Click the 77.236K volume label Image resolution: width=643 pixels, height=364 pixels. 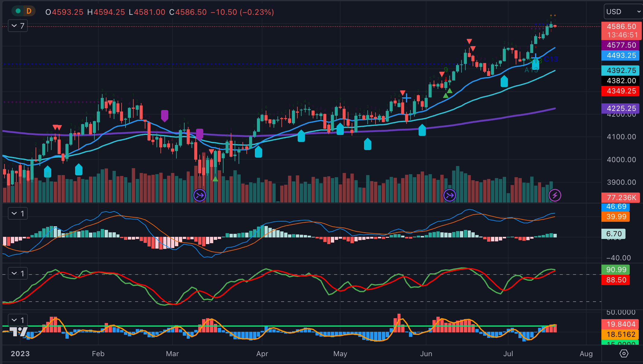click(x=621, y=198)
